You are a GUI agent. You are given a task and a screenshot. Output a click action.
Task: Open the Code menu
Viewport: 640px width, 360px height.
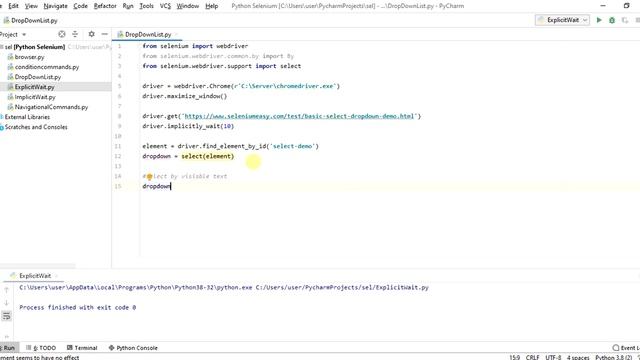point(80,6)
